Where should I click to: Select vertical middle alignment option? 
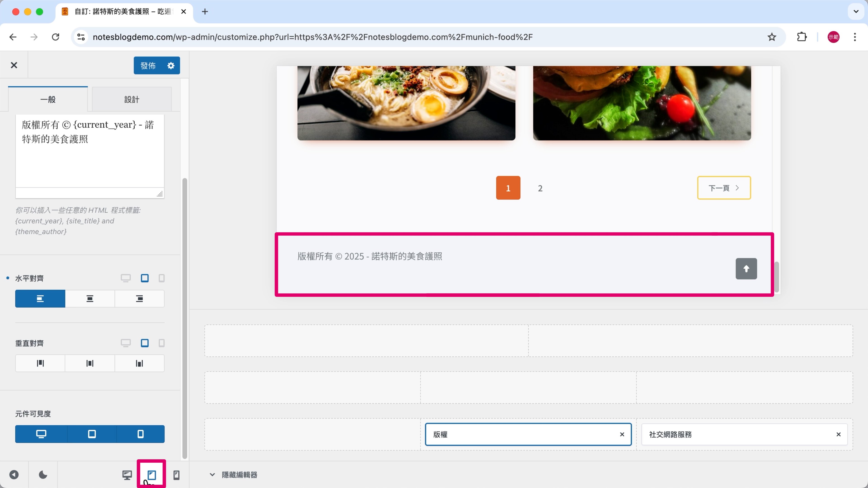click(x=90, y=363)
